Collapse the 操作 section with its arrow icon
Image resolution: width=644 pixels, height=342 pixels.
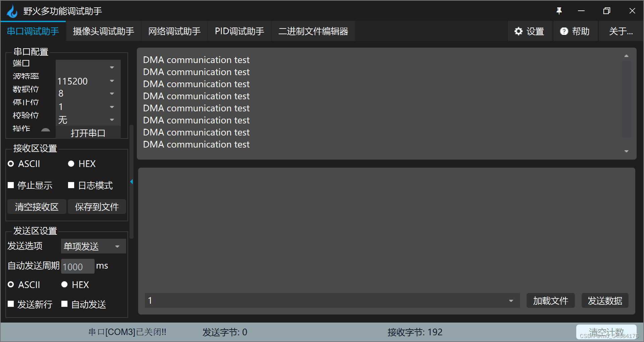click(46, 130)
